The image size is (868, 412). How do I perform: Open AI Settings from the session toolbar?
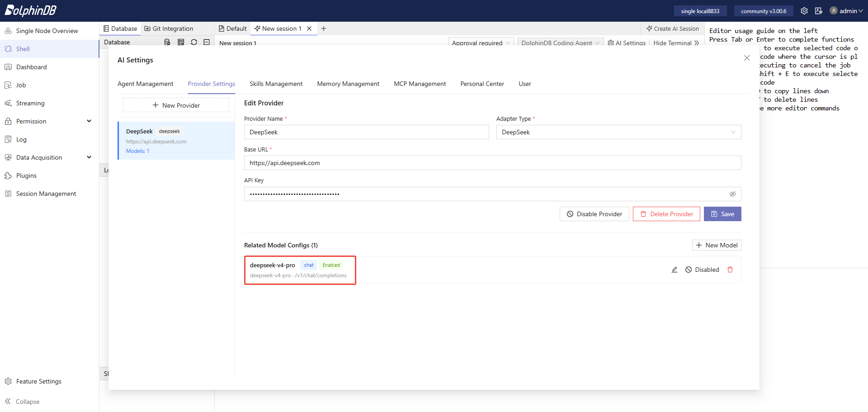click(x=627, y=43)
